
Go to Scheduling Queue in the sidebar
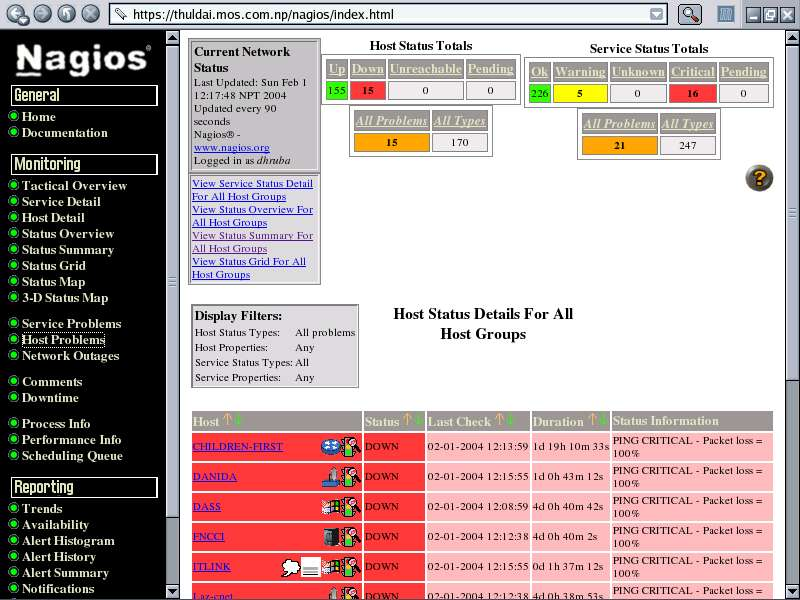[72, 456]
